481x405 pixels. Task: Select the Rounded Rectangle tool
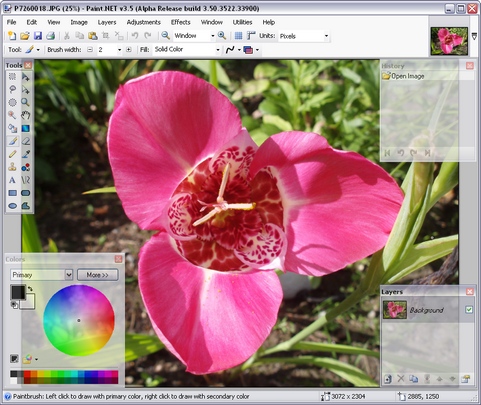(25, 193)
